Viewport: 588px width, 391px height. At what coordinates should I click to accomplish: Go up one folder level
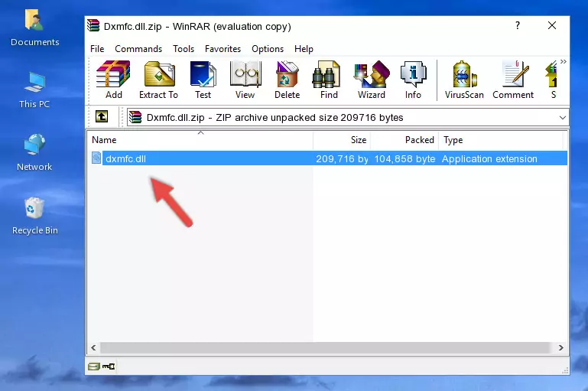(102, 117)
